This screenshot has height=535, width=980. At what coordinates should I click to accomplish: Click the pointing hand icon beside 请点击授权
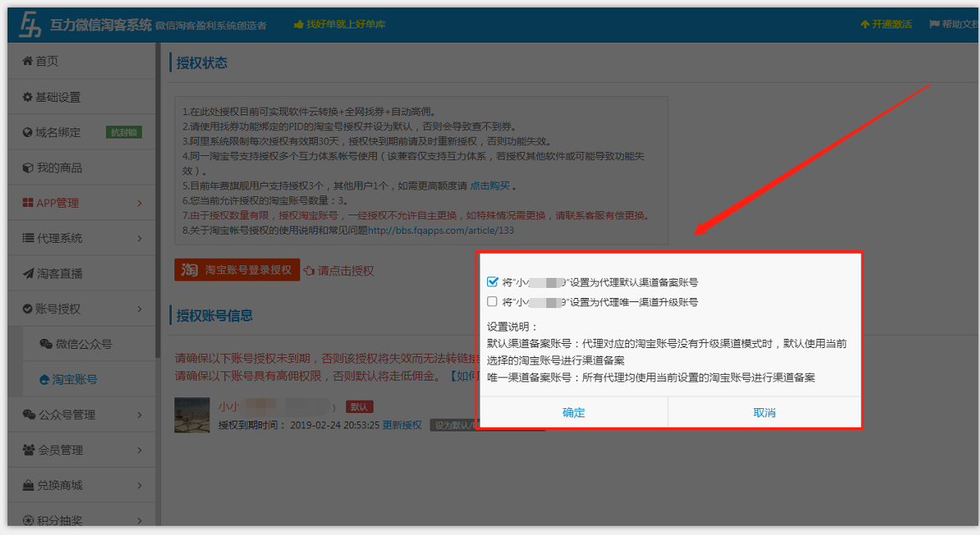click(x=309, y=271)
